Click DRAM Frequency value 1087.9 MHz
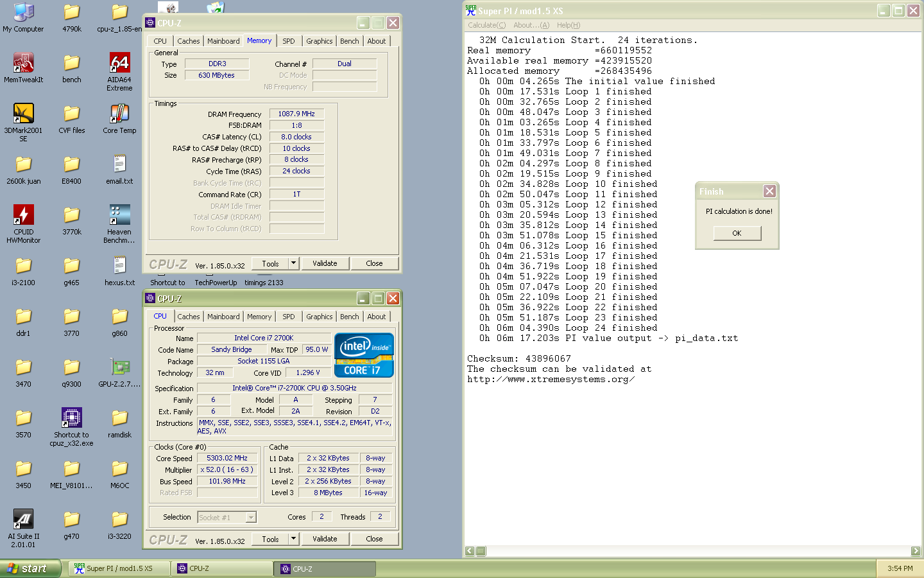Screen dimensions: 924x578 pyautogui.click(x=296, y=114)
